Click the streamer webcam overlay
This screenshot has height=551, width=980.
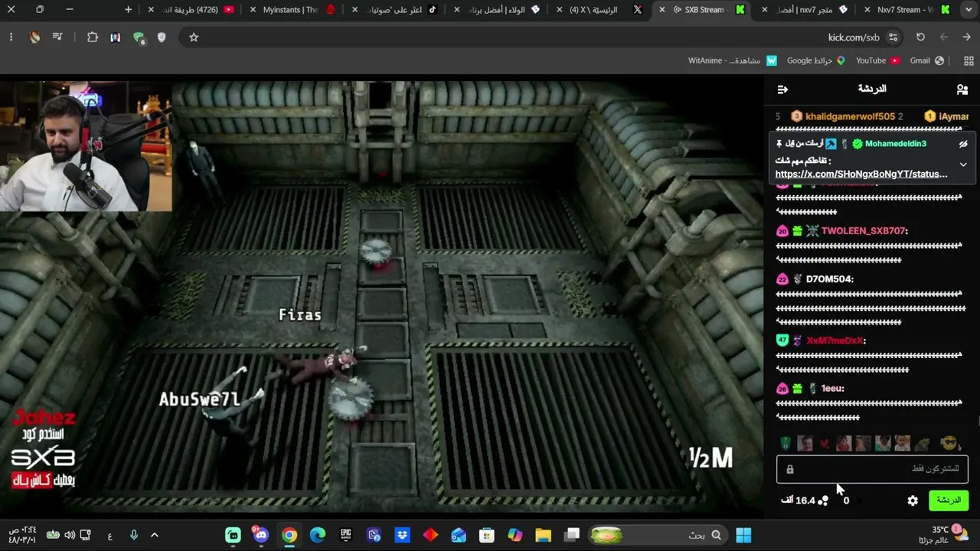tap(86, 145)
